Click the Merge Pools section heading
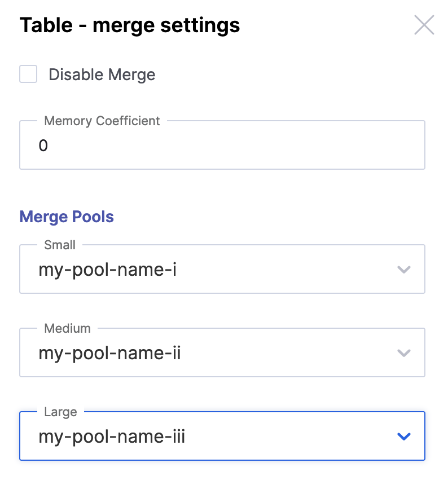This screenshot has width=448, height=485. [67, 217]
